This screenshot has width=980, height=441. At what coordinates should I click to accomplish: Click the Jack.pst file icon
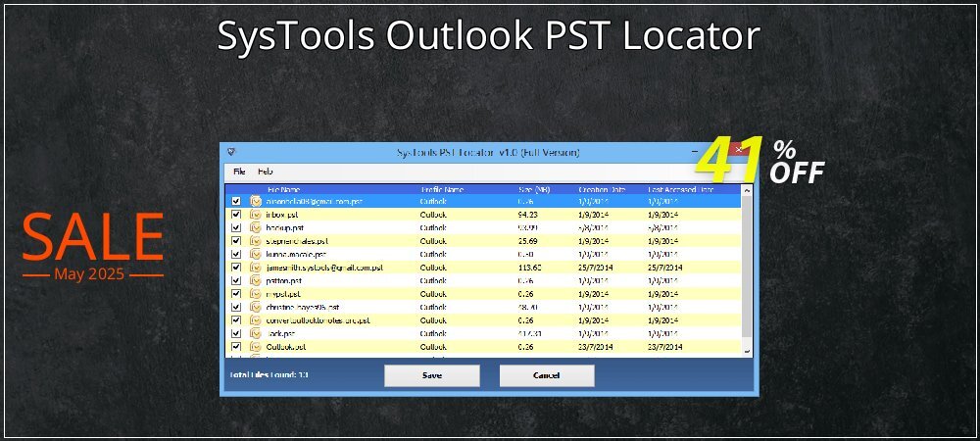255,333
